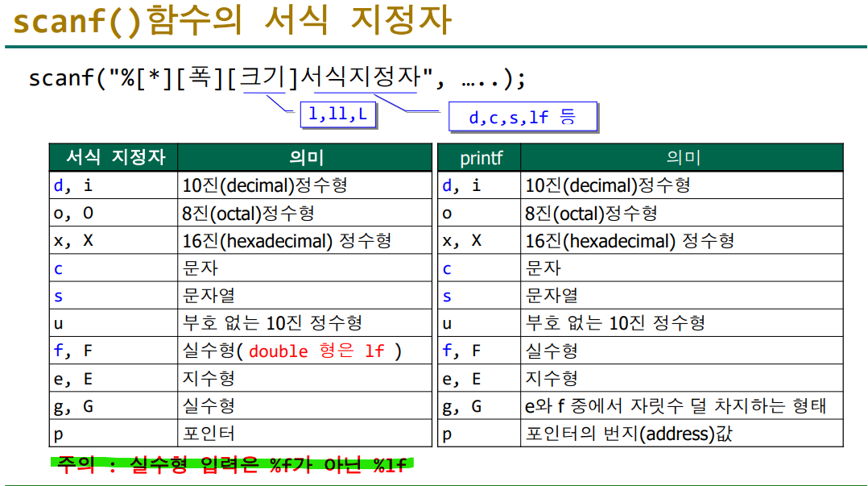
Task: Click blue "s" cell in the scanf table
Action: click(x=114, y=295)
